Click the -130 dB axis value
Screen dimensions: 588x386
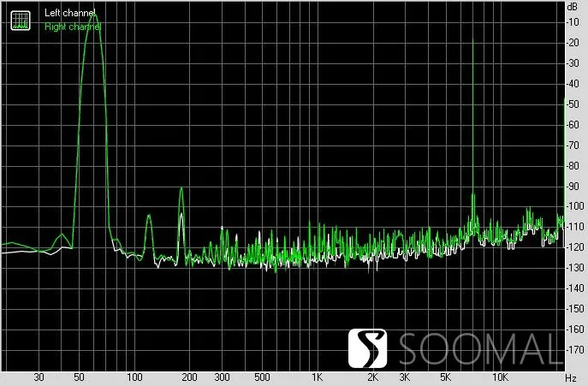(x=574, y=268)
